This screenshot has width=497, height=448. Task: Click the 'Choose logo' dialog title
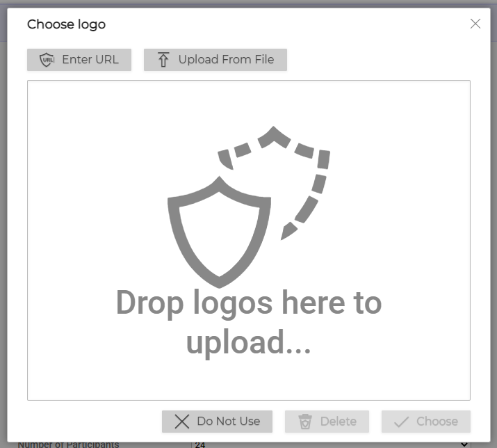tap(66, 24)
